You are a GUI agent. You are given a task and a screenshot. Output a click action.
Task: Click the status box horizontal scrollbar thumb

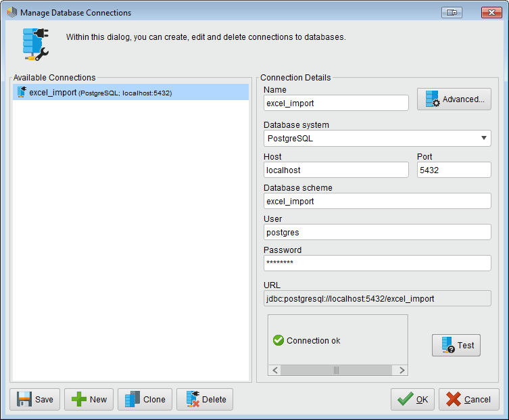tap(337, 371)
